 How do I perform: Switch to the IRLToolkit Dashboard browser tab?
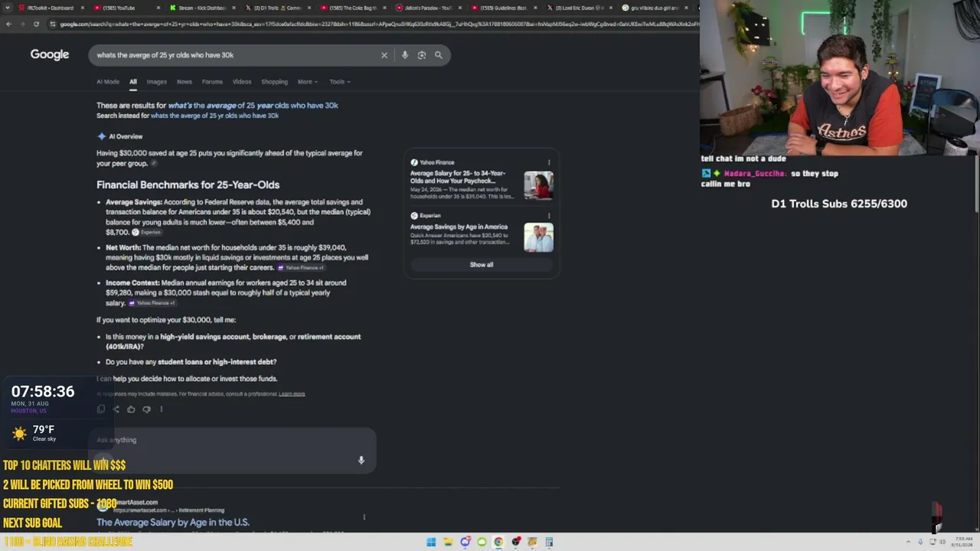(50, 8)
